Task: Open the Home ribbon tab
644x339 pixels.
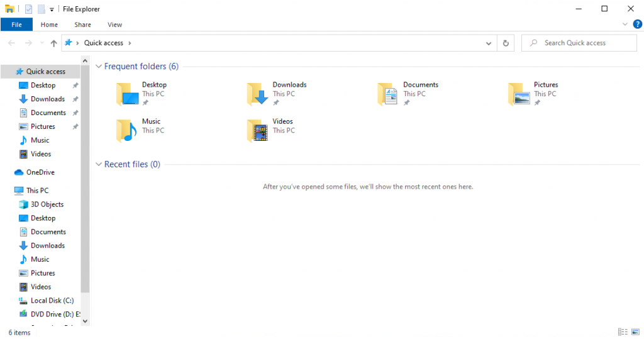Action: click(x=49, y=25)
